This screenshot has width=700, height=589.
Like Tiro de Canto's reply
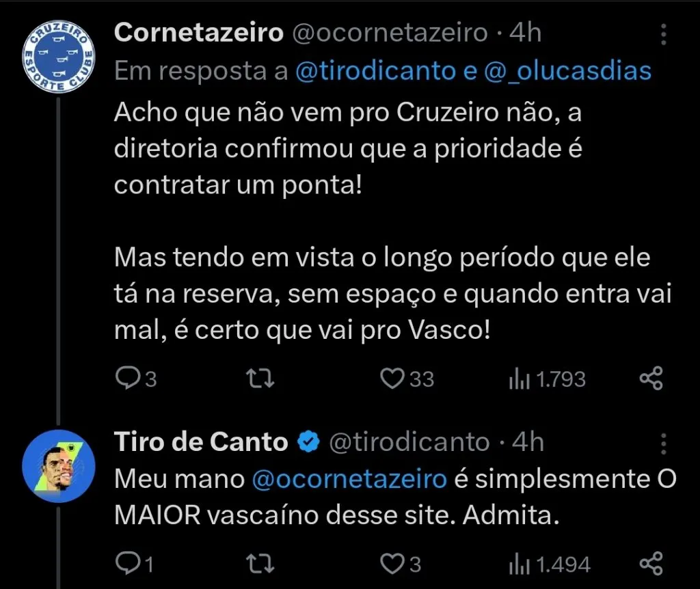point(391,564)
